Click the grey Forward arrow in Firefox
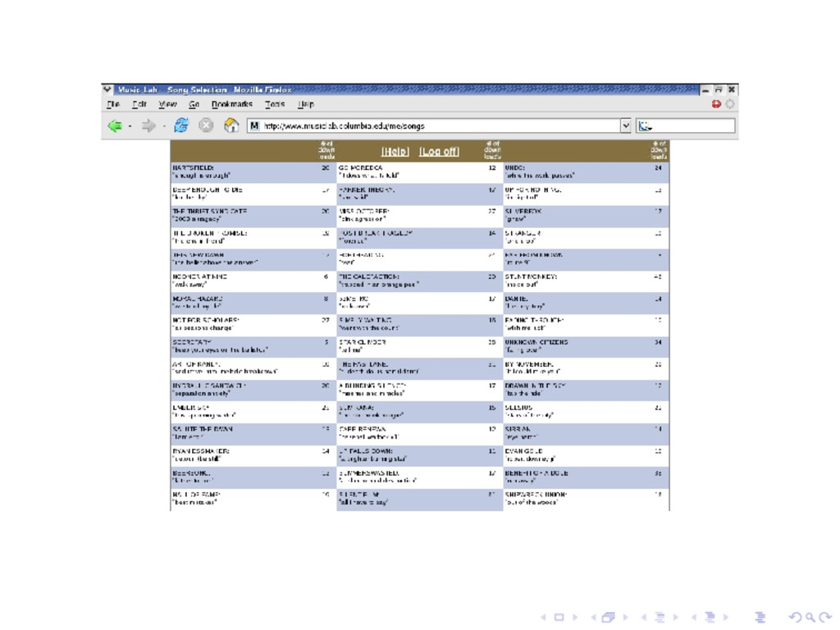840x630 pixels. [x=148, y=126]
